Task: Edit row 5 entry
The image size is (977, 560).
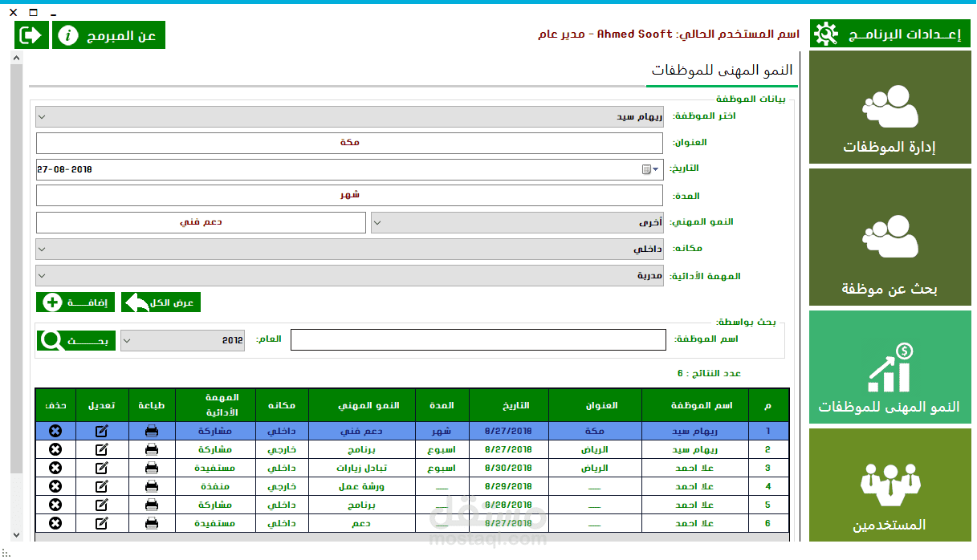Action: tap(102, 505)
